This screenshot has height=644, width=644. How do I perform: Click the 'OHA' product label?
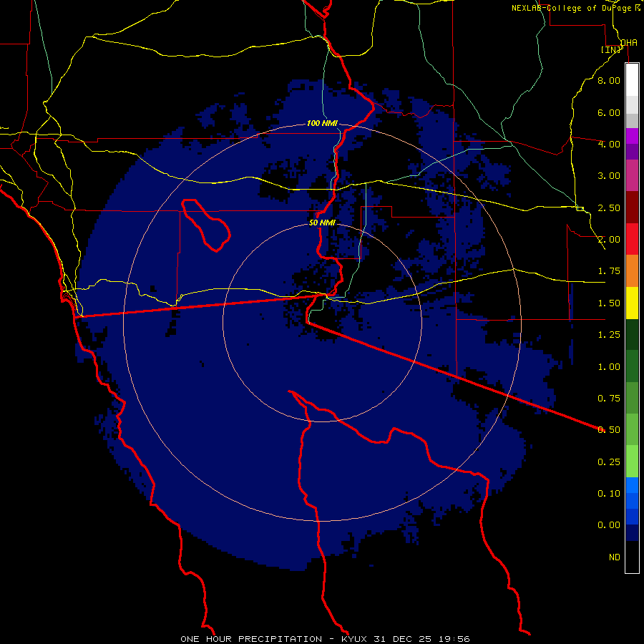point(629,43)
